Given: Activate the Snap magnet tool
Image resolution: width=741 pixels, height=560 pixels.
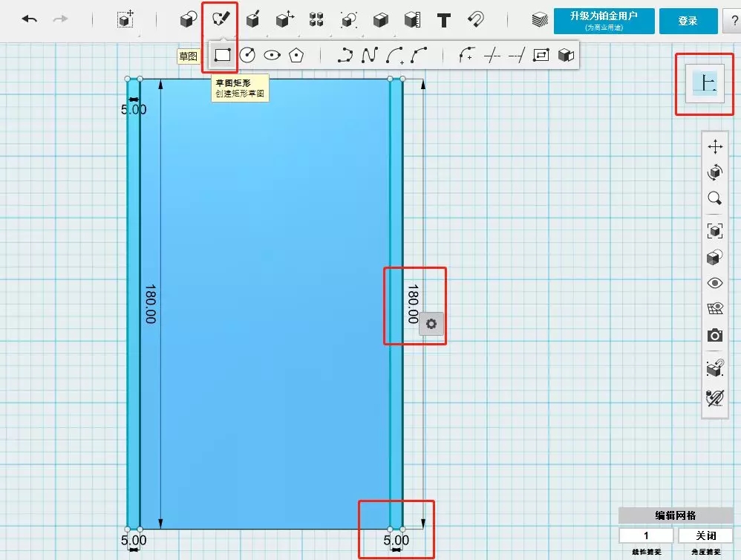Looking at the screenshot, I should tap(476, 20).
